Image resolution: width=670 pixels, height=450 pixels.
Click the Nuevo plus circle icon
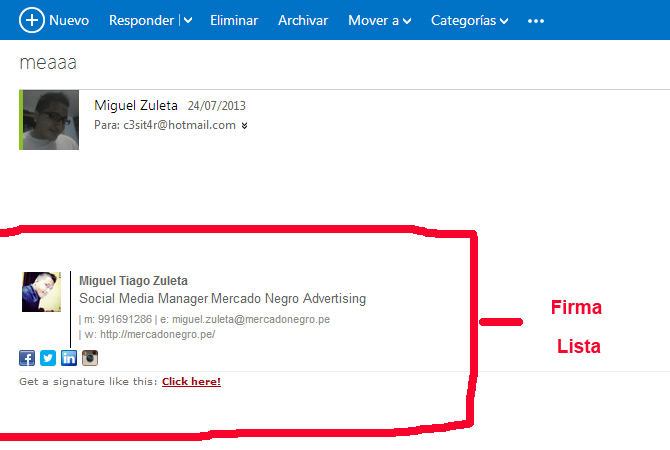coord(33,20)
